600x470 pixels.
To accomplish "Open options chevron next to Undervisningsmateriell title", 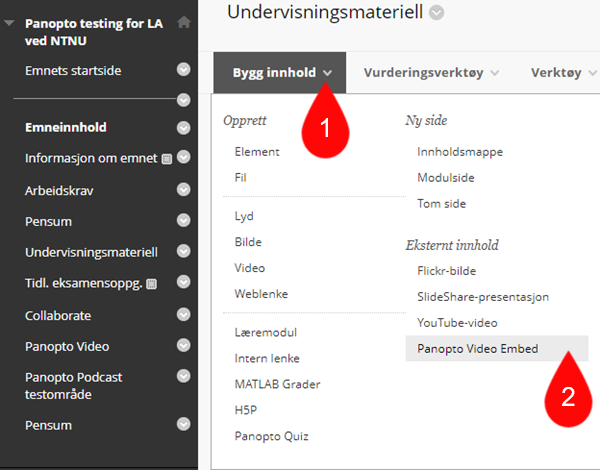I will [x=437, y=13].
